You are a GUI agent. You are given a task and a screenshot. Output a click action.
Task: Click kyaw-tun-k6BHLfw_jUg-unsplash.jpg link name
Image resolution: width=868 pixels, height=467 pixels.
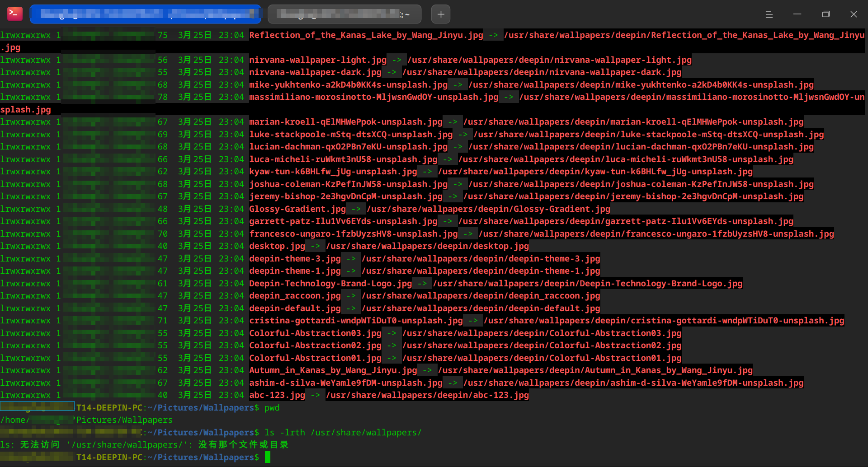(333, 172)
